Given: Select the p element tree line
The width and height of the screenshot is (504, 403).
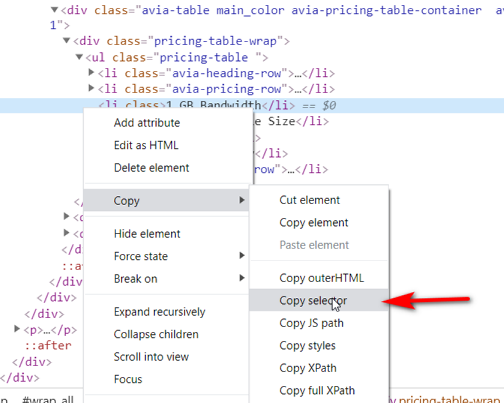Looking at the screenshot, I should [x=50, y=330].
